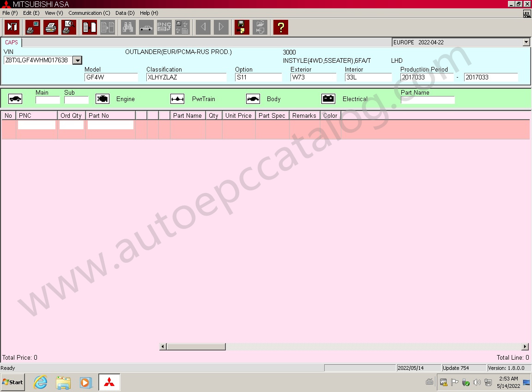Screen dimensions: 532x392
Task: Select the Engine group icon
Action: tap(103, 99)
